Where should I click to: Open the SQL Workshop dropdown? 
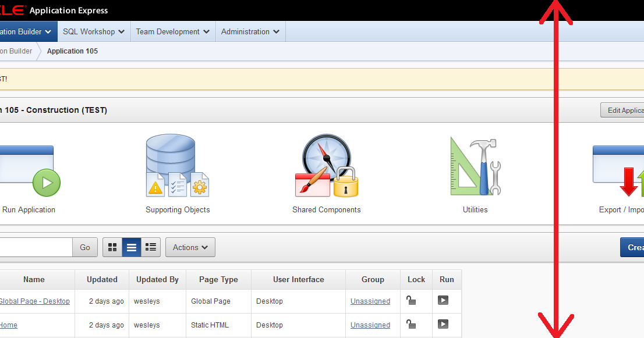(x=93, y=31)
